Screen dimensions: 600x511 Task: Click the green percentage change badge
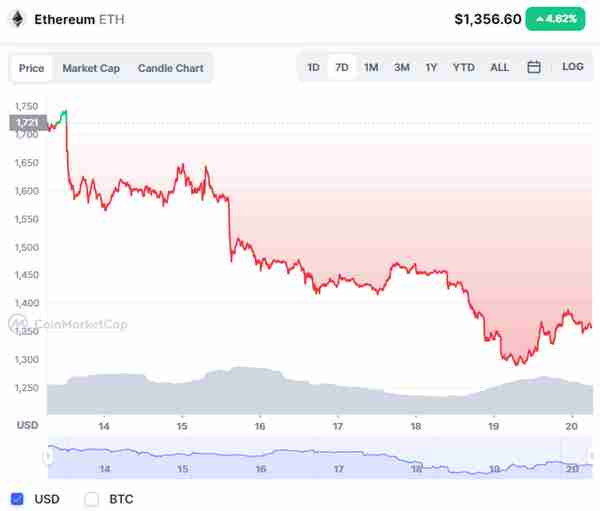pyautogui.click(x=555, y=19)
